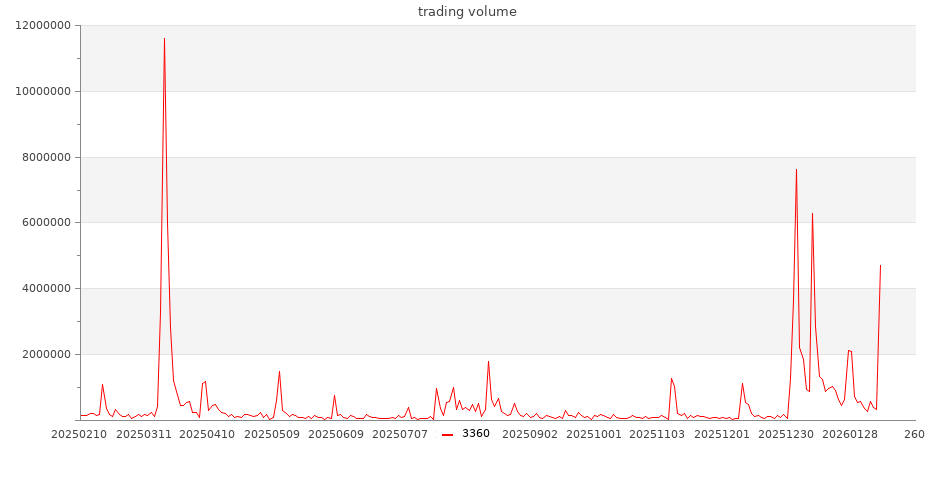This screenshot has width=935, height=500.
Task: Click the 20251103 x-axis label
Action: point(658,435)
